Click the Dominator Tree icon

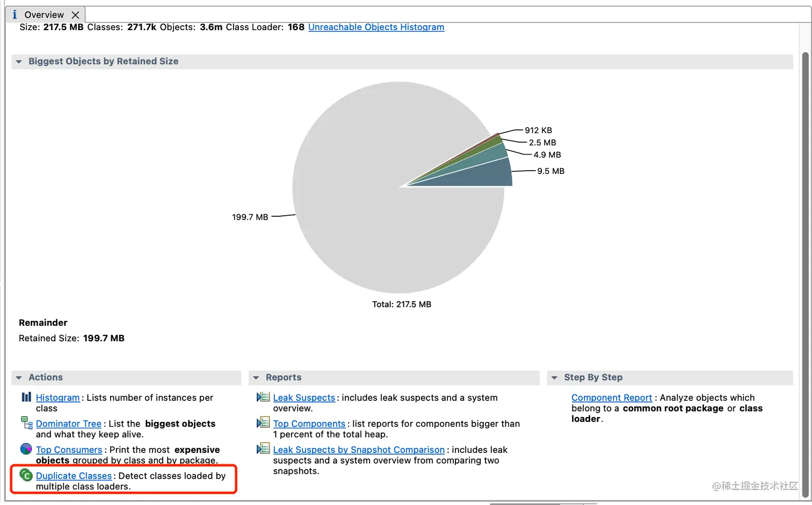[26, 423]
